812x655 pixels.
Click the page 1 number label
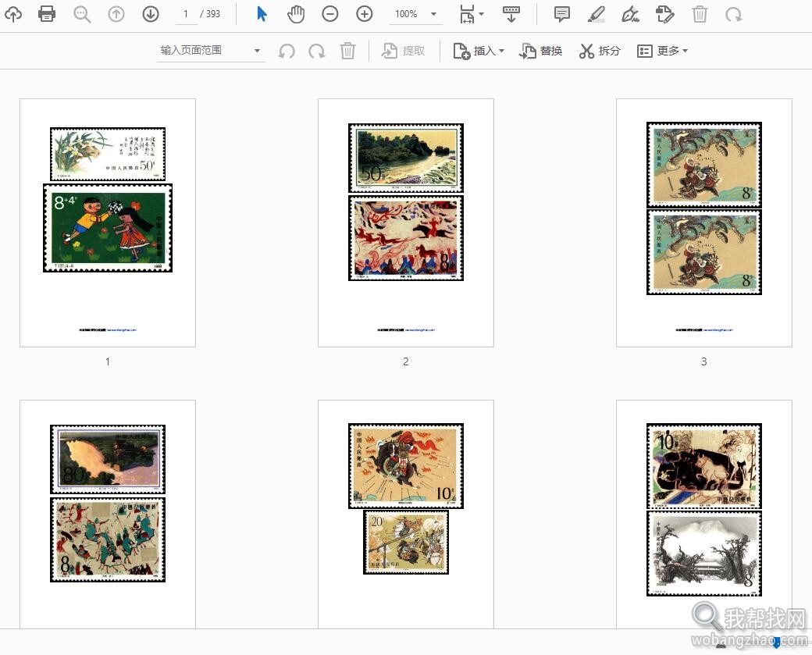click(108, 361)
